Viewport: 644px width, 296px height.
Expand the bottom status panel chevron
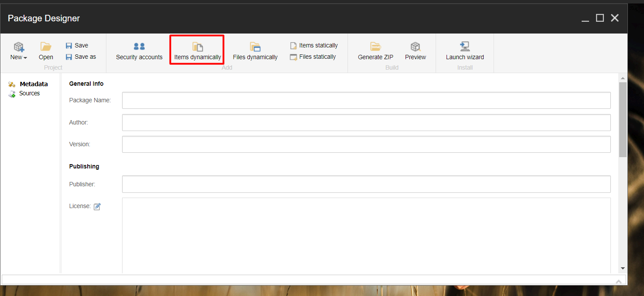click(x=618, y=282)
